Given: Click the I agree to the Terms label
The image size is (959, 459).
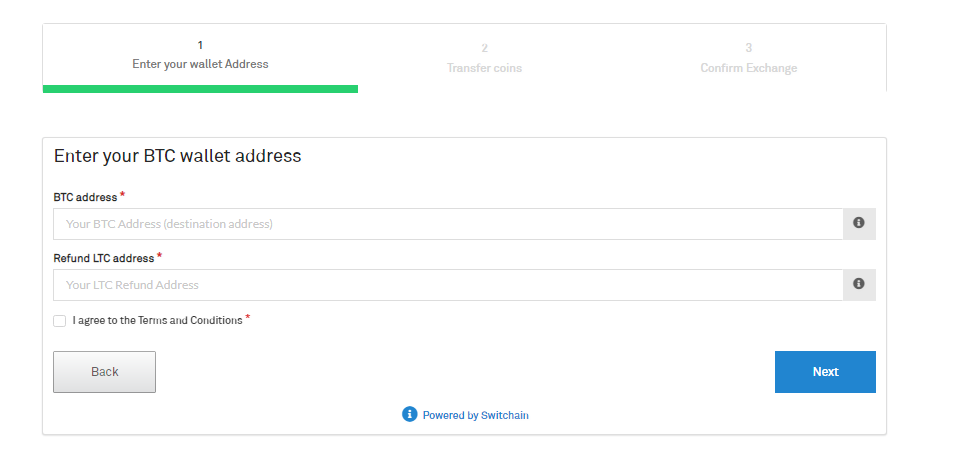Looking at the screenshot, I should (x=157, y=320).
